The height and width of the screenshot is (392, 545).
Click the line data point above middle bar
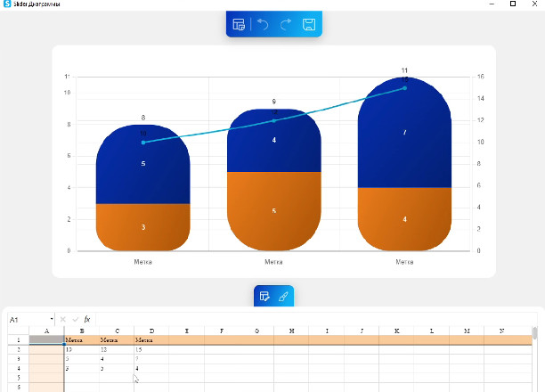(274, 120)
